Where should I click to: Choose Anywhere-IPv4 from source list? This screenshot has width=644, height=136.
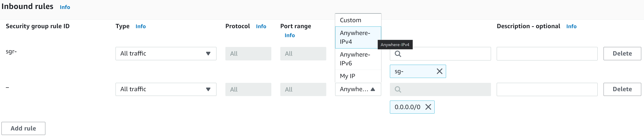click(x=355, y=37)
